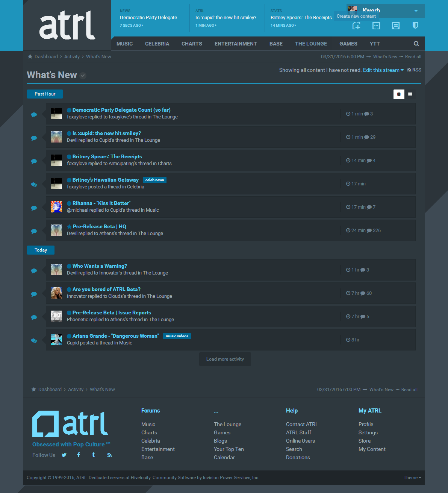The image size is (448, 493).
Task: Click the Create new content icon
Action: click(x=356, y=26)
